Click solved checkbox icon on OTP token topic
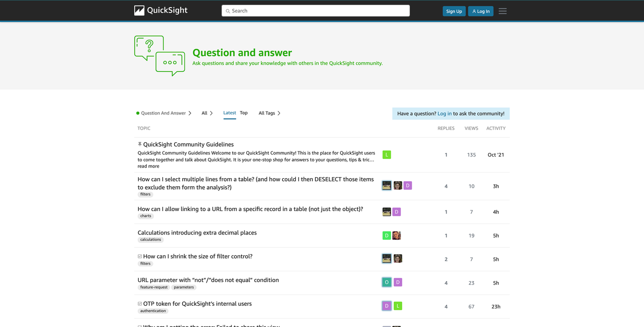This screenshot has height=327, width=644. coord(140,304)
